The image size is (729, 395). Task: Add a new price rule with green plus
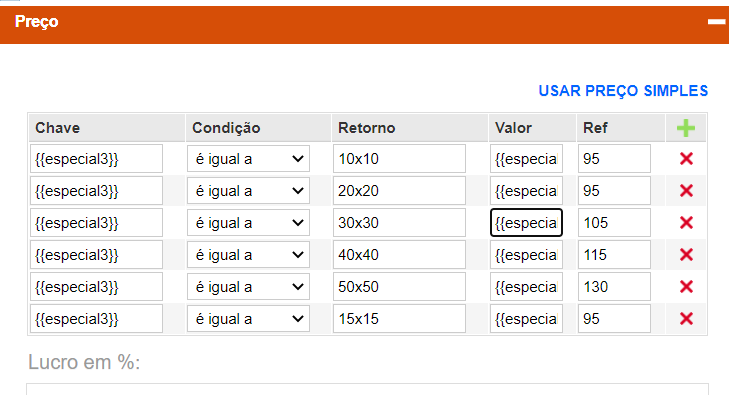coord(686,128)
